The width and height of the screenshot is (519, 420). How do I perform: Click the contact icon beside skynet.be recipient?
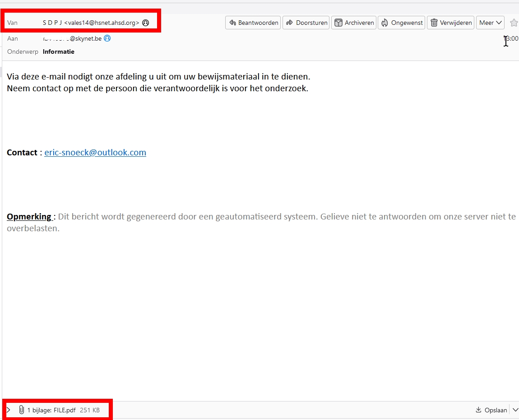[107, 38]
